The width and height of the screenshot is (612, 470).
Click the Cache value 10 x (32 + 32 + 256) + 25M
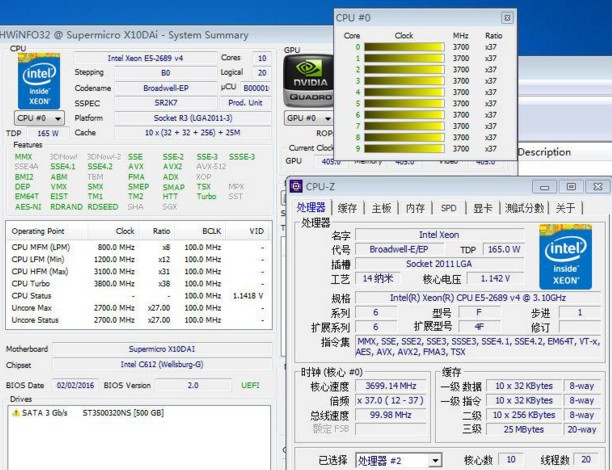(x=193, y=133)
